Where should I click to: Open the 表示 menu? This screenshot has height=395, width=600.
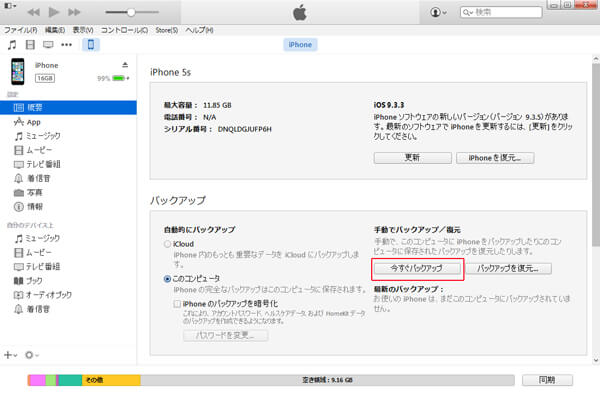(83, 30)
